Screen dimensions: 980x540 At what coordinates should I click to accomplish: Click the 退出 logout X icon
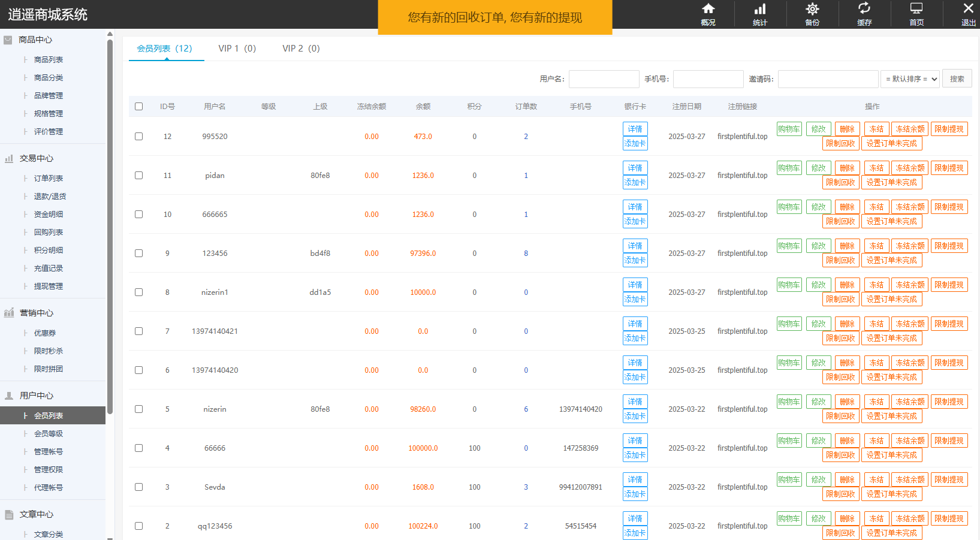tap(968, 9)
